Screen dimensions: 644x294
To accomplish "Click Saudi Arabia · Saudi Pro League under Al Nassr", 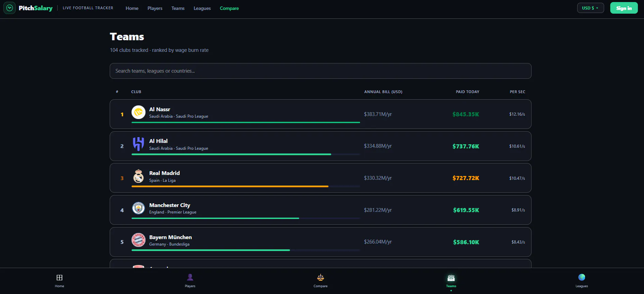I will click(179, 116).
